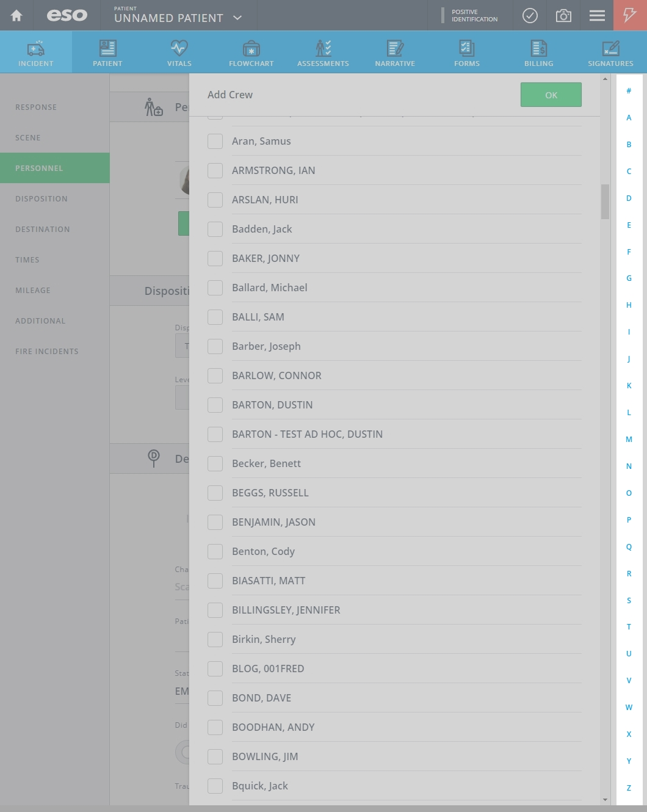Screen dimensions: 647x812
Task: Jump to letter S in the index
Action: pyautogui.click(x=629, y=601)
